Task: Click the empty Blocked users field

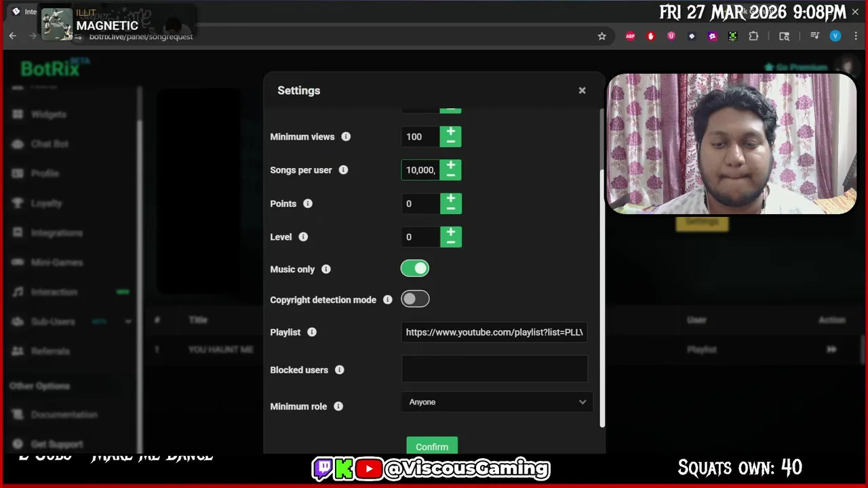Action: [494, 369]
